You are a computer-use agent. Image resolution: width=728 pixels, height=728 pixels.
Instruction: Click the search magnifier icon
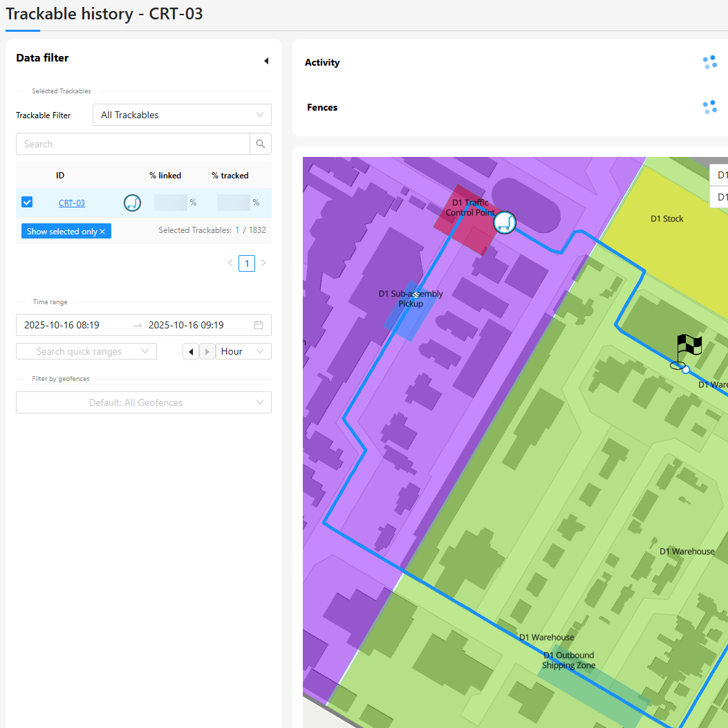261,144
